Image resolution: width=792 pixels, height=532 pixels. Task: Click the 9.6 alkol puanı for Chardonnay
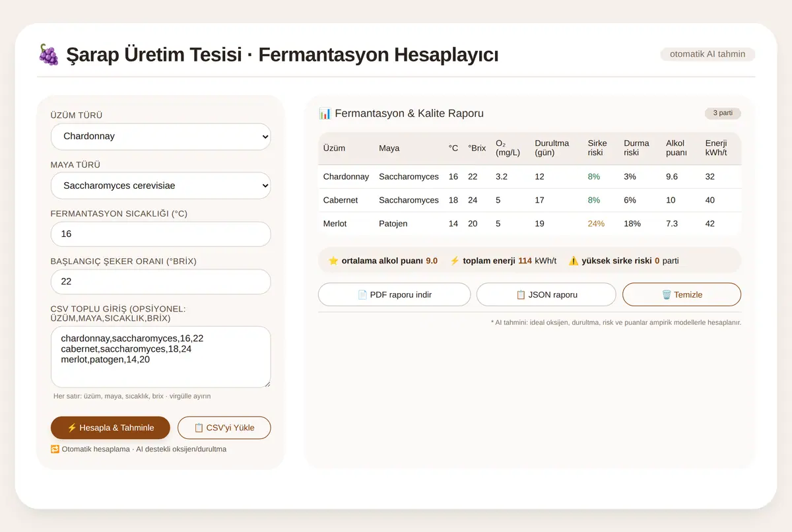coord(672,177)
